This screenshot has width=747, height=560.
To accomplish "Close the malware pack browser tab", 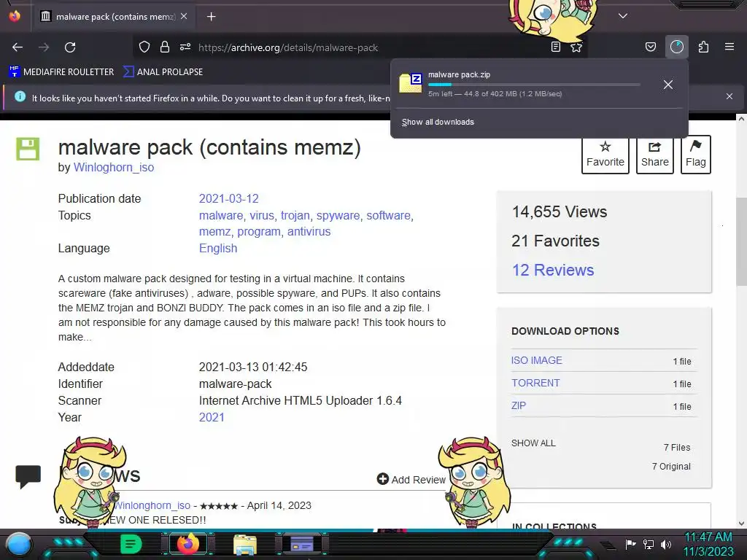I will 184,16.
